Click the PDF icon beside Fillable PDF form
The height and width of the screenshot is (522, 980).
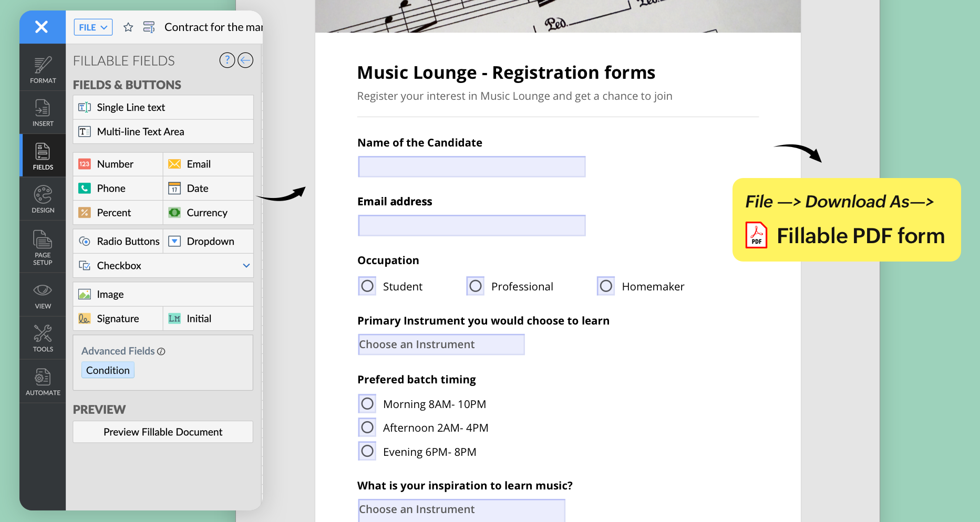(756, 235)
